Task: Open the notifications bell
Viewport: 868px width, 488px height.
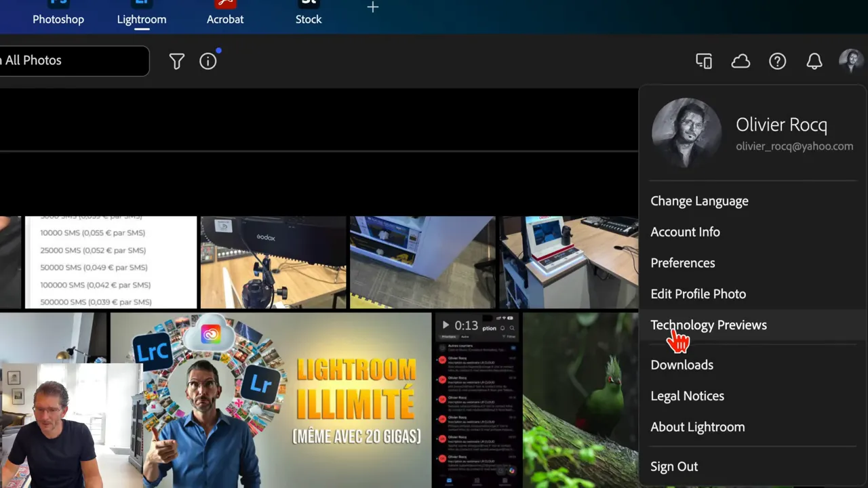Action: click(814, 61)
